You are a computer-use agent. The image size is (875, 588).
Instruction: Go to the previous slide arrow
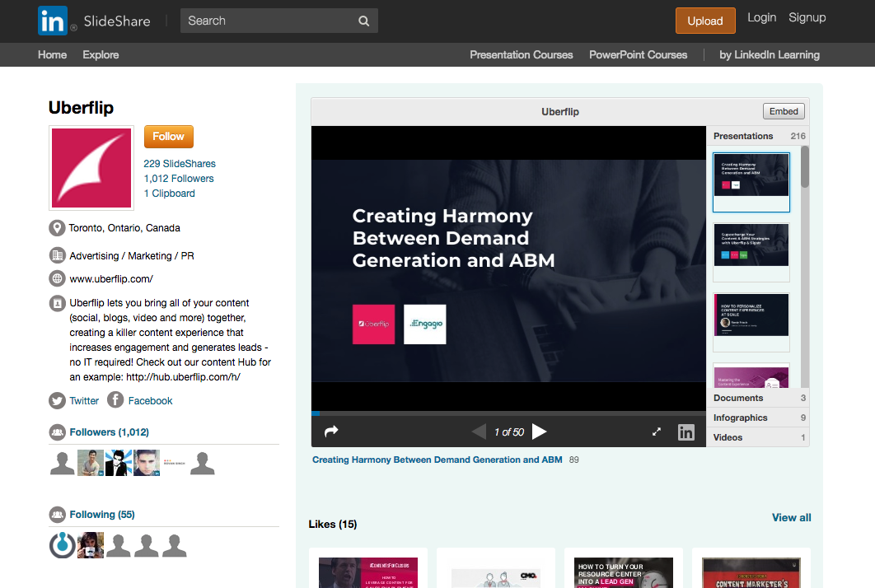[479, 432]
